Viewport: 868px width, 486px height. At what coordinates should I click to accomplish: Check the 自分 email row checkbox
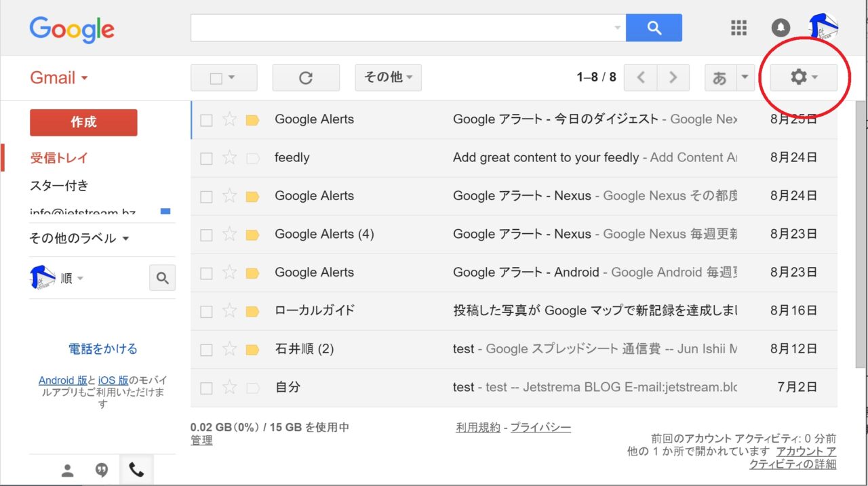pyautogui.click(x=207, y=388)
